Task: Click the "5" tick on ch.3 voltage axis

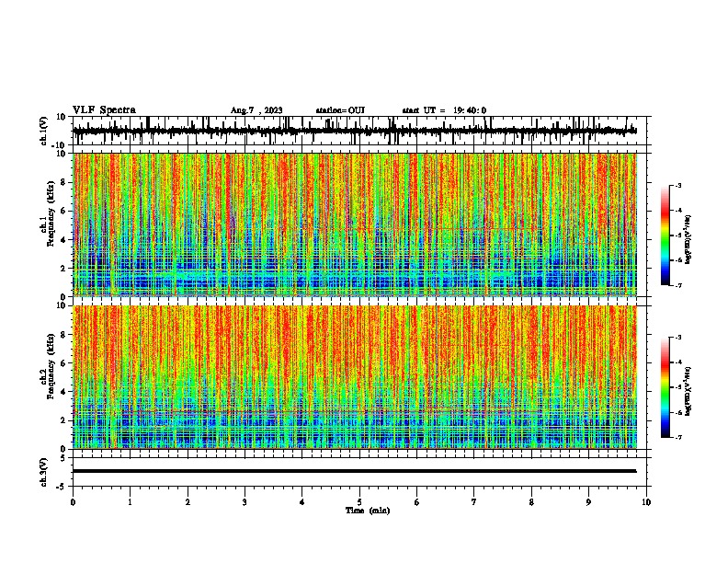Action: tap(63, 458)
